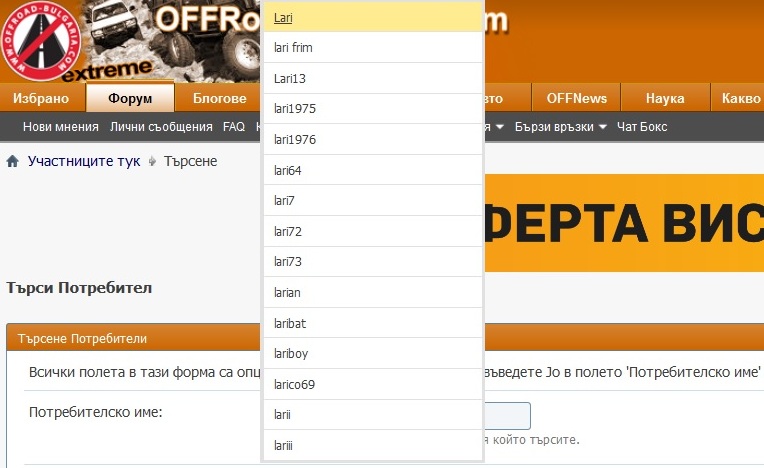764x468 pixels.
Task: Open Нови мнения link
Action: coord(61,127)
